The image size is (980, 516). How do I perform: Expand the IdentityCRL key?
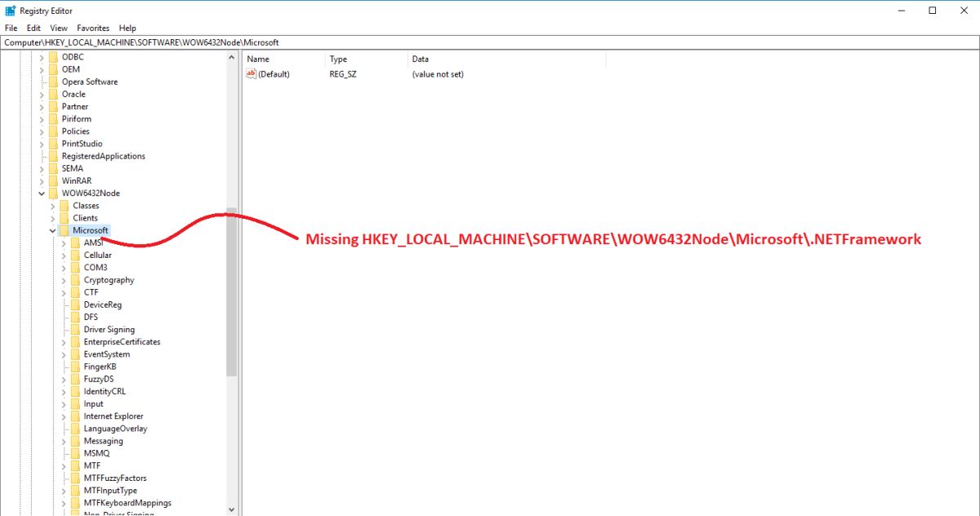64,391
